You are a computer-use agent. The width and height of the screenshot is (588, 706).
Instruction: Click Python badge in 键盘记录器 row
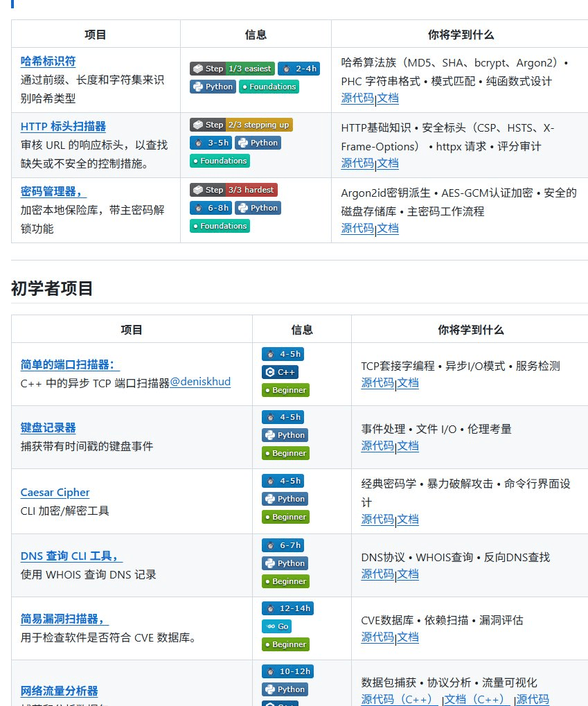tap(285, 435)
